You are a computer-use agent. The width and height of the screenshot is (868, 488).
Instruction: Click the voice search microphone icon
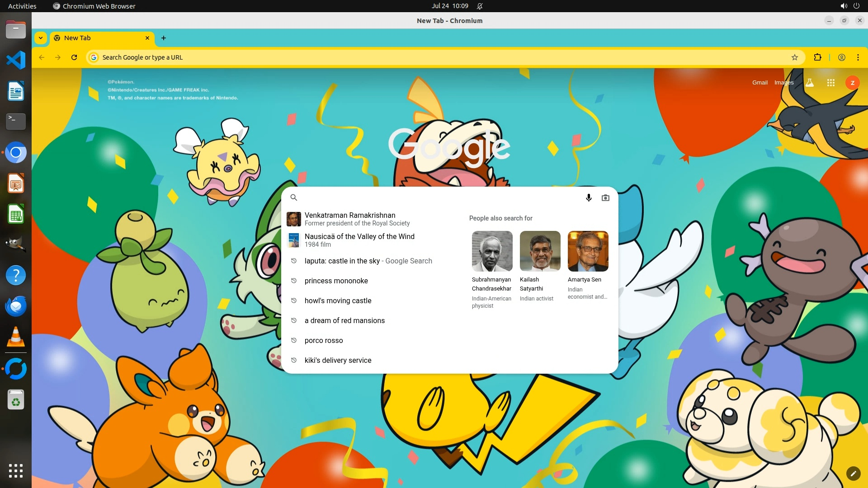click(589, 197)
